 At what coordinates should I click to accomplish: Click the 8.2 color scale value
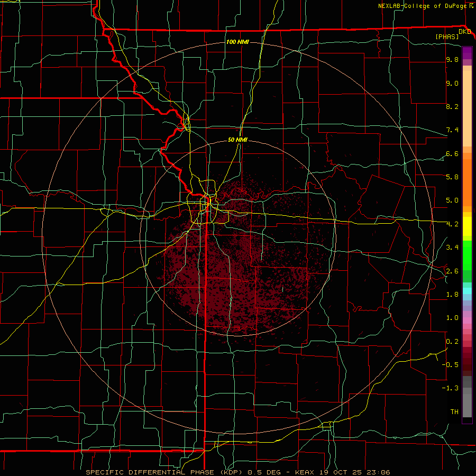click(452, 106)
